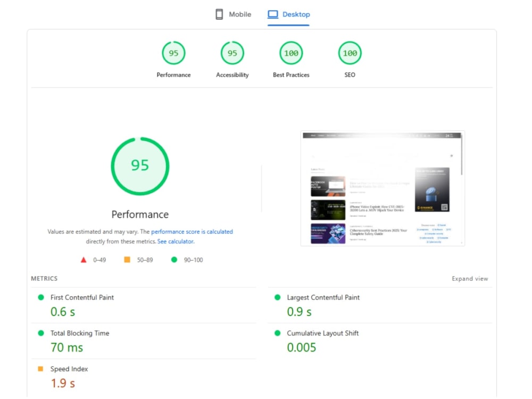
Task: Click the Largest Contentful Paint label
Action: pos(323,297)
